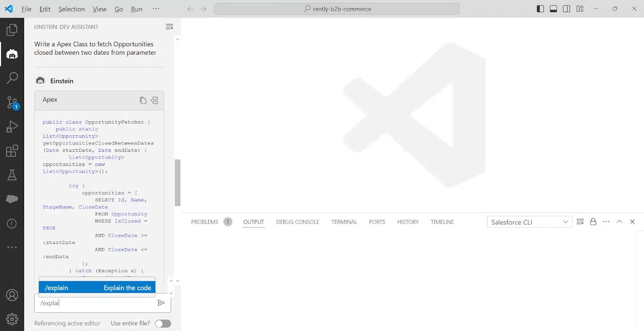Screen dimensions: 644x331
Task: Open the rently-b2b-commerce command center search
Action: [x=336, y=9]
